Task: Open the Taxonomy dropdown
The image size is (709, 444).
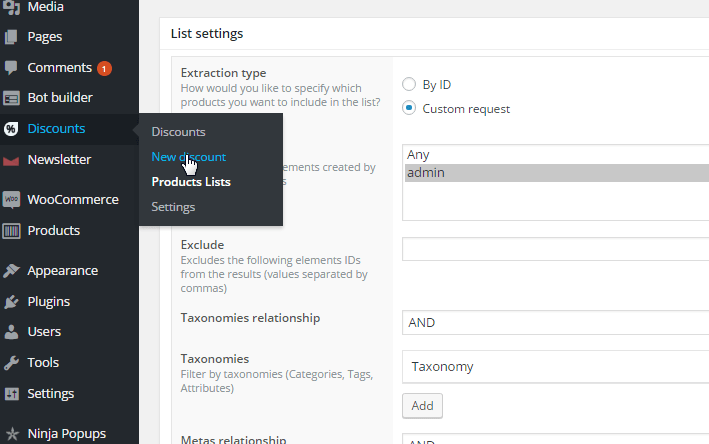Action: pos(555,367)
